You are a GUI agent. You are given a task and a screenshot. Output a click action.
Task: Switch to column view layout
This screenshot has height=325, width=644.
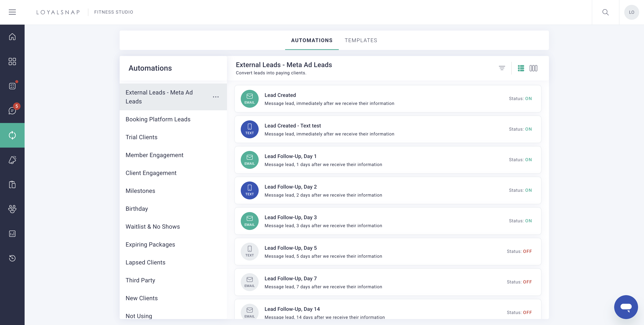point(533,68)
